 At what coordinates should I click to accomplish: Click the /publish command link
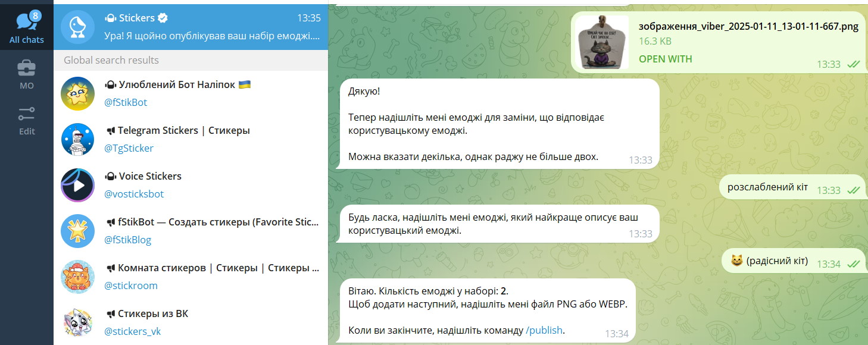click(545, 330)
